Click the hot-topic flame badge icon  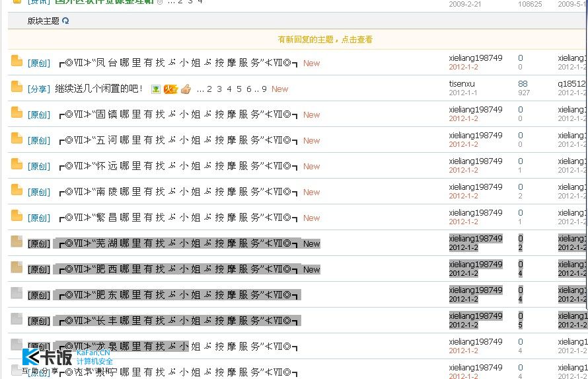point(170,89)
